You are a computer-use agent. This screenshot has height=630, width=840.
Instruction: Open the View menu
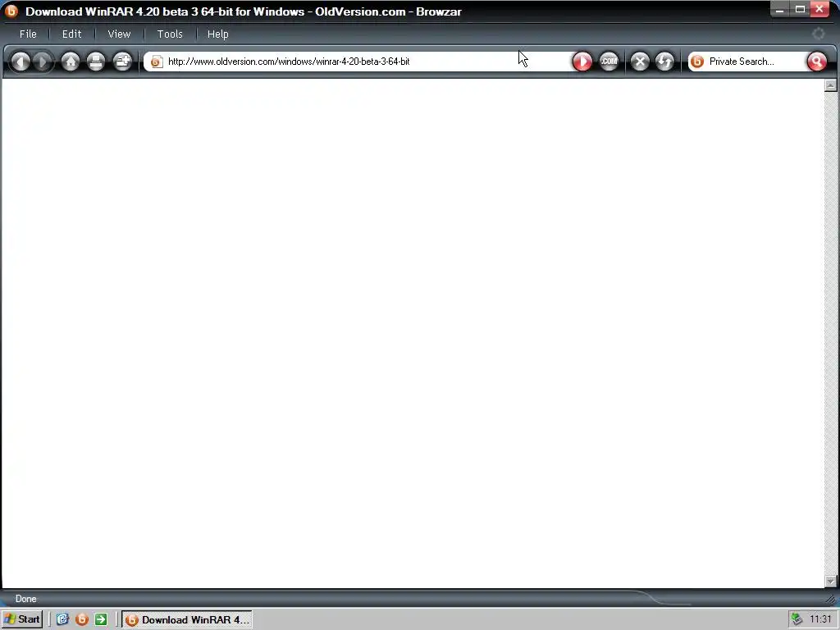pos(119,34)
